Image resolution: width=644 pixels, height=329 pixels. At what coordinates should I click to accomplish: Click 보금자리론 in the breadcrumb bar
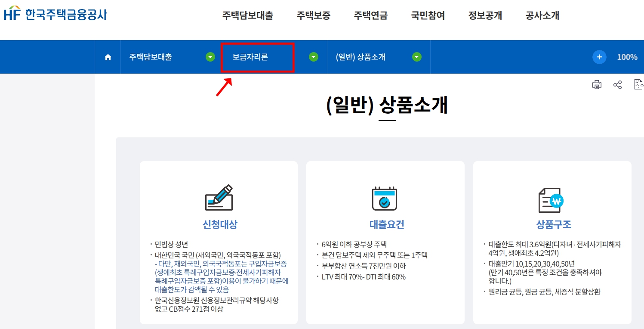(250, 57)
